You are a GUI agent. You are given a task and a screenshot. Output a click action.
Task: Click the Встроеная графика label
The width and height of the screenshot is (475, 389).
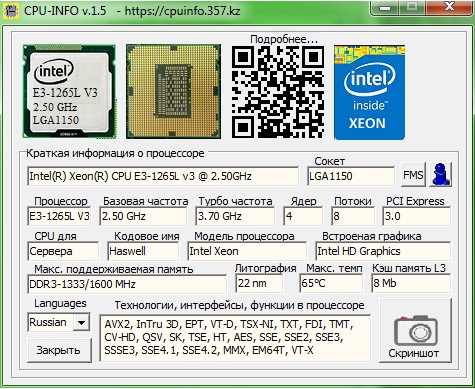click(x=372, y=236)
